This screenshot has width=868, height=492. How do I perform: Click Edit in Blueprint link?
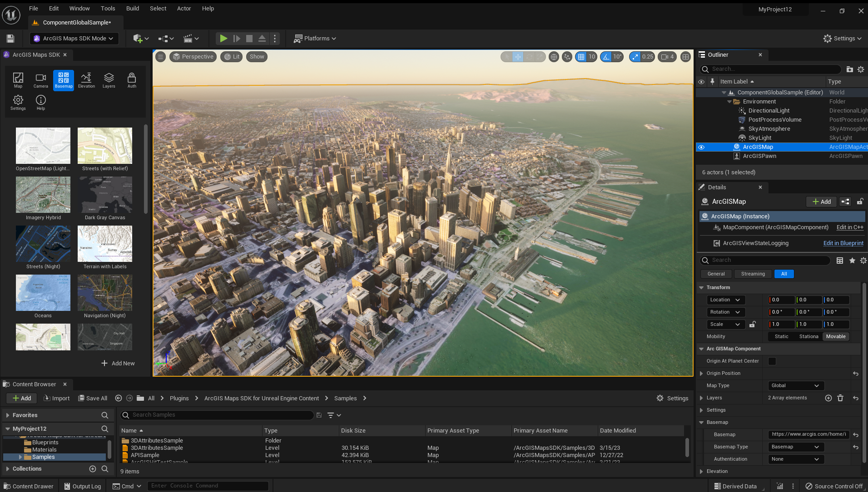pos(843,243)
